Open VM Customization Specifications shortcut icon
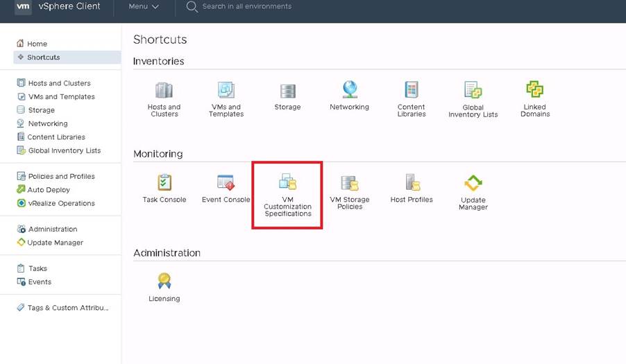This screenshot has width=626, height=364. 287,182
